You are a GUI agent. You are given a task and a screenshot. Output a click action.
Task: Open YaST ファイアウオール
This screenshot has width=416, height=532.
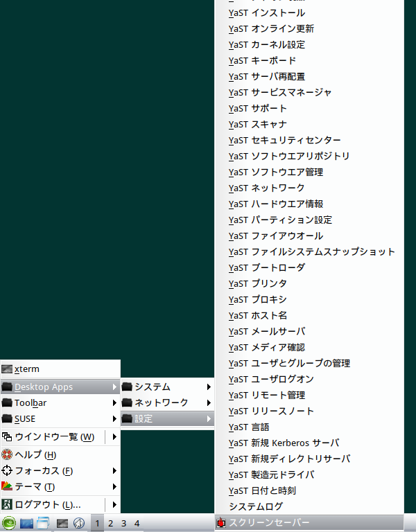(x=309, y=236)
